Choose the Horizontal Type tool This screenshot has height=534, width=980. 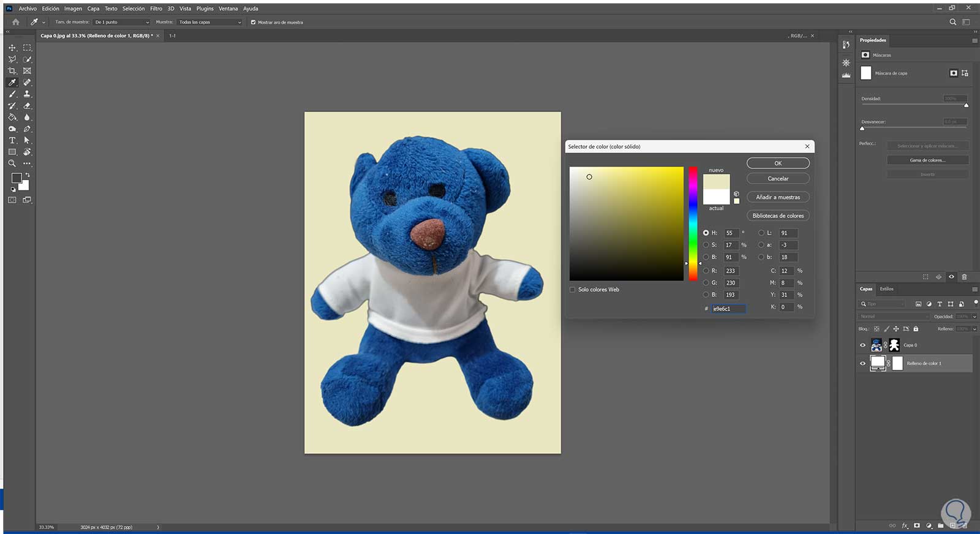pyautogui.click(x=12, y=140)
